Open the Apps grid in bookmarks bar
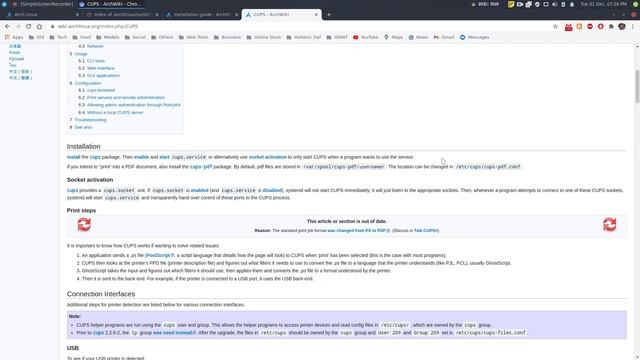Viewport: 640px width, 360px height. (x=14, y=37)
